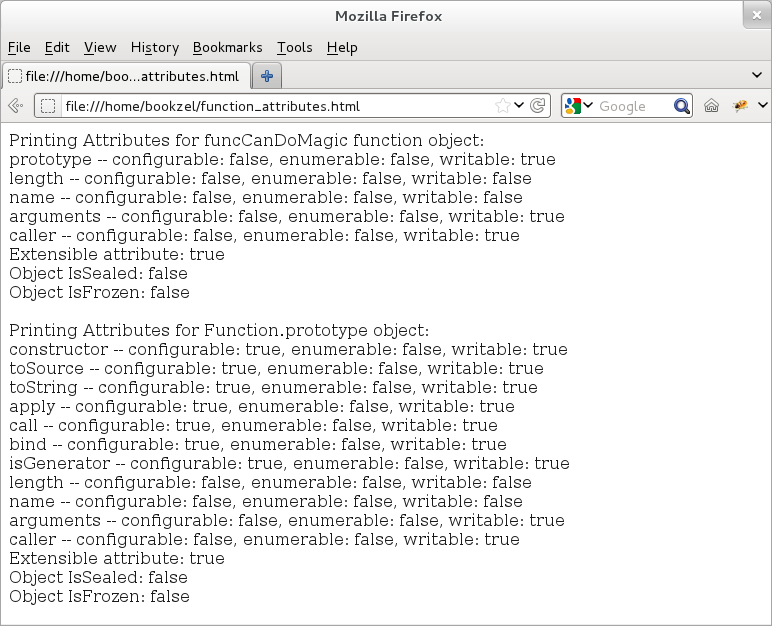The height and width of the screenshot is (626, 772).
Task: Go to the home page
Action: pos(712,106)
